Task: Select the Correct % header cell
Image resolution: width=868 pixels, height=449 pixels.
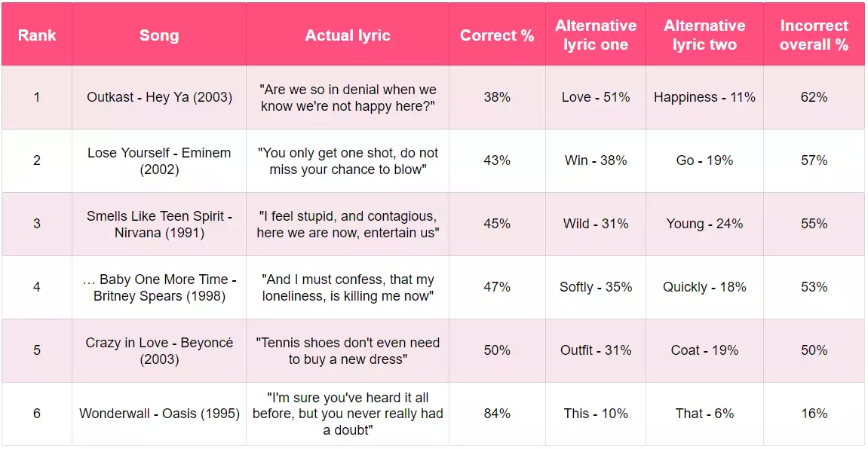Action: (x=497, y=35)
